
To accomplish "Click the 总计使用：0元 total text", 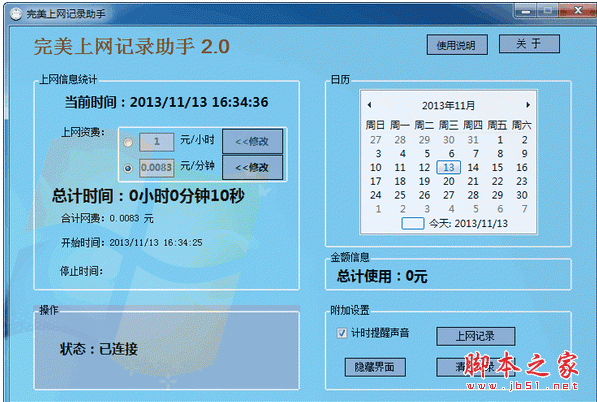I will tap(382, 276).
